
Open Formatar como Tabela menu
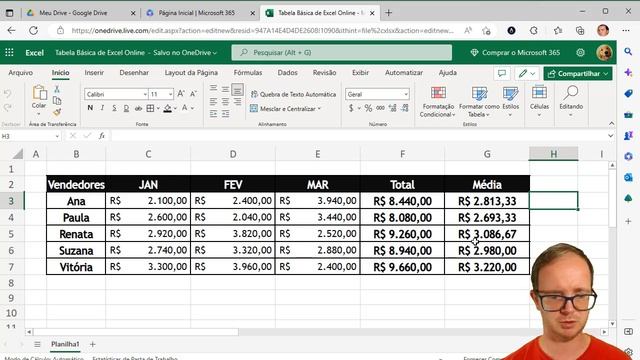[479, 102]
